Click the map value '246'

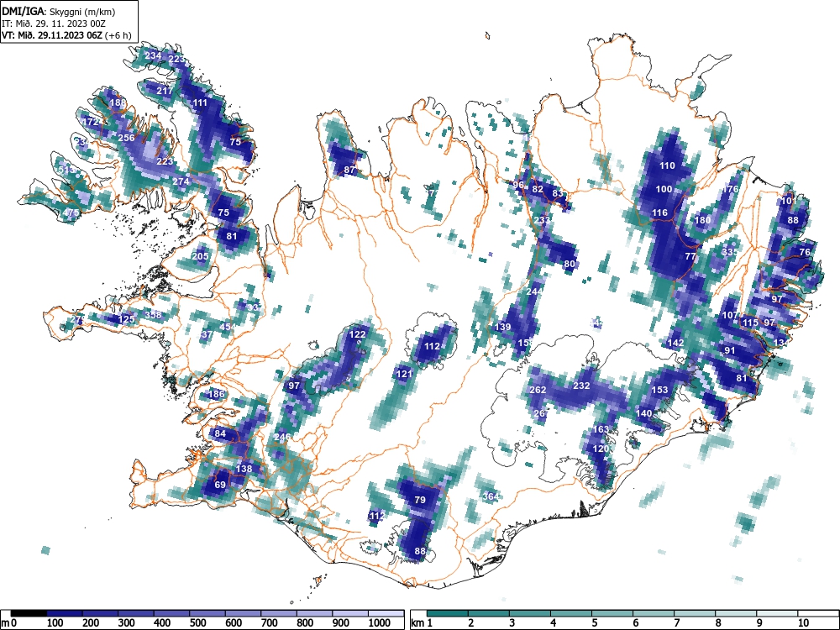pos(281,437)
